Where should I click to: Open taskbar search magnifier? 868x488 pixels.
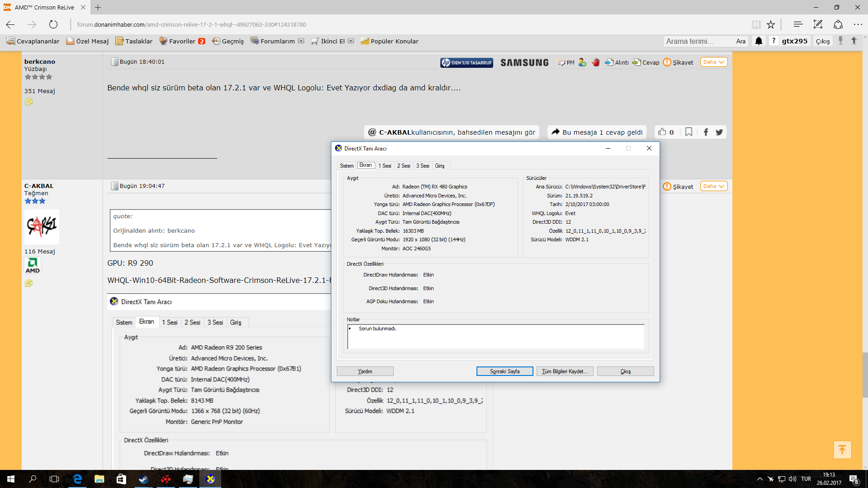pyautogui.click(x=33, y=479)
